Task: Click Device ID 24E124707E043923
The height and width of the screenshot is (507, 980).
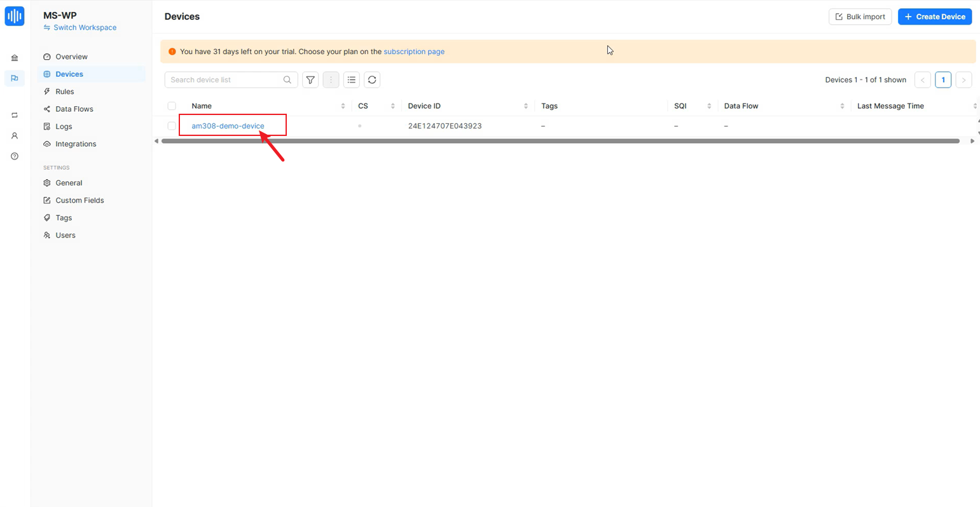Action: tap(445, 126)
